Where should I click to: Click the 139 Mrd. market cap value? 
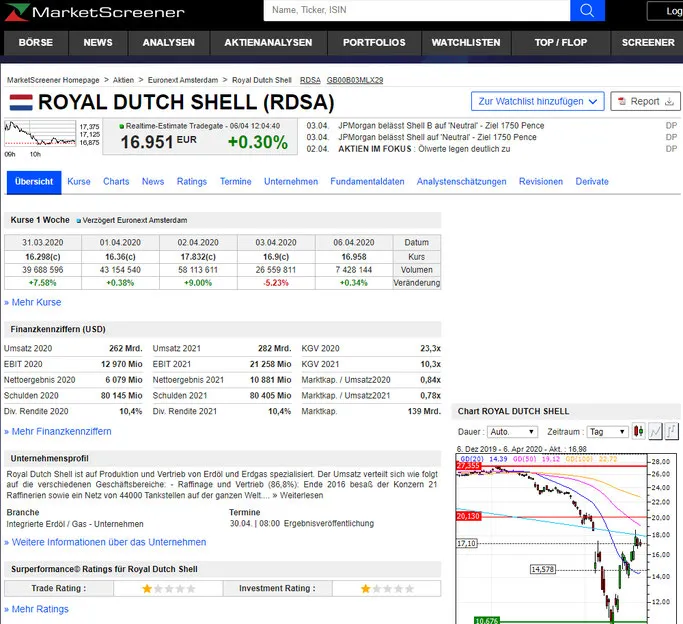point(424,411)
